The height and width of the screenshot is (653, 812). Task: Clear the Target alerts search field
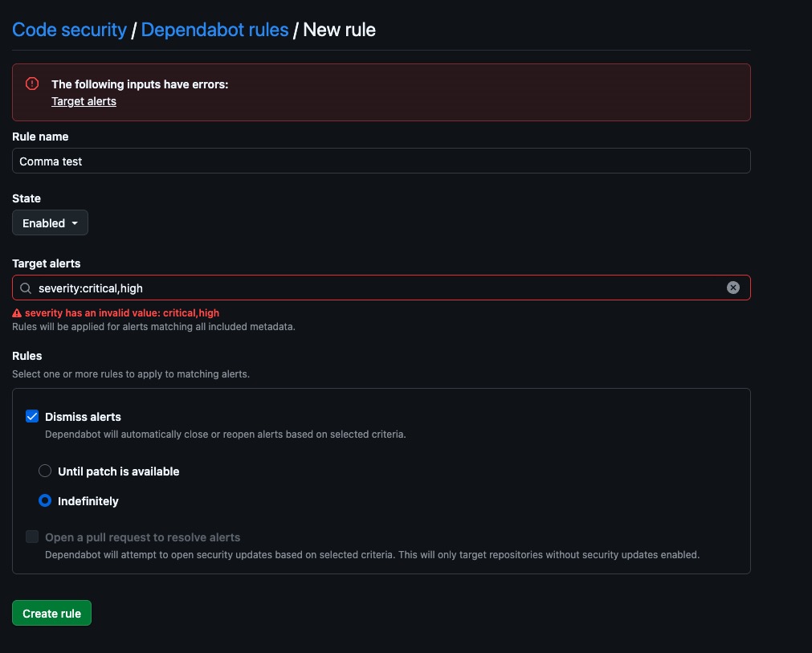732,288
